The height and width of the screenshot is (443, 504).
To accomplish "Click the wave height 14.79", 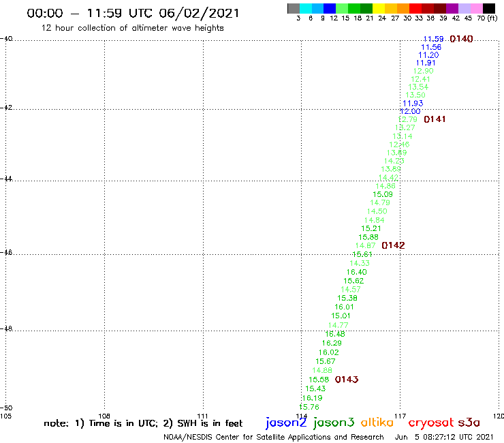I will click(x=380, y=202).
